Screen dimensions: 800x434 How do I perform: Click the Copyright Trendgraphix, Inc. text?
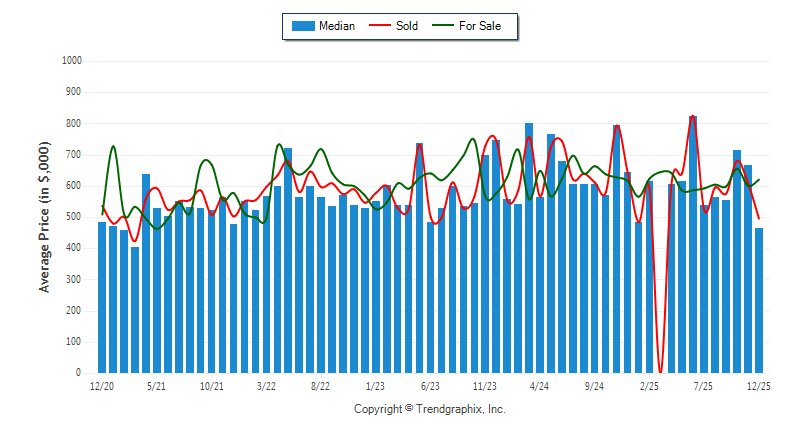coord(430,409)
